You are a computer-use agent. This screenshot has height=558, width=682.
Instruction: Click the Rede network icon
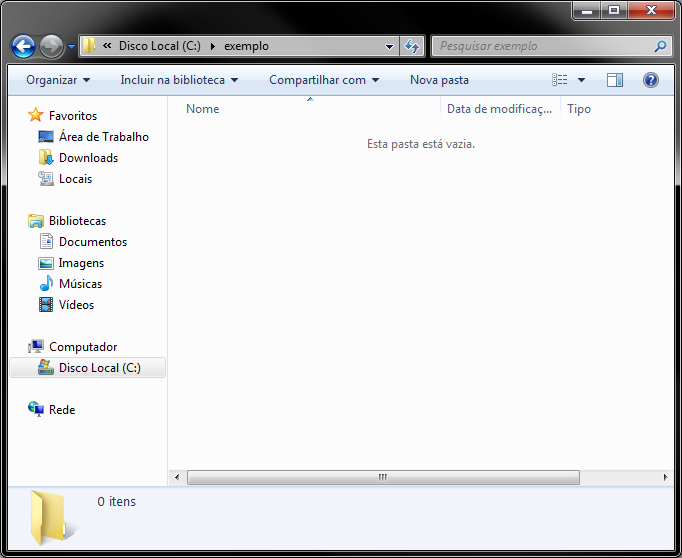pyautogui.click(x=36, y=409)
